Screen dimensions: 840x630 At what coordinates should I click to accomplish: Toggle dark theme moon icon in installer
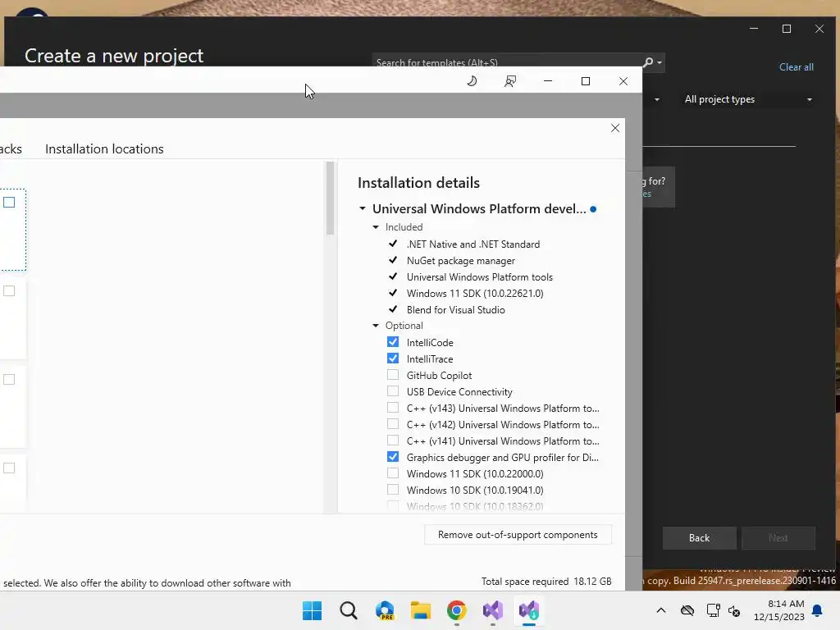pos(472,81)
